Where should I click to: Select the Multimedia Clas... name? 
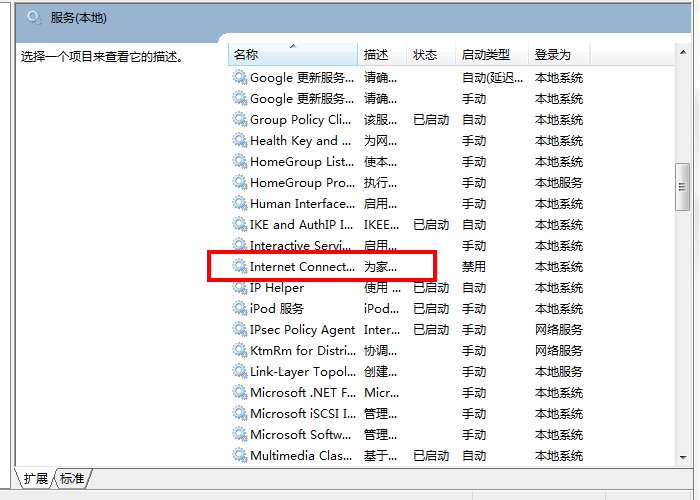click(x=301, y=455)
